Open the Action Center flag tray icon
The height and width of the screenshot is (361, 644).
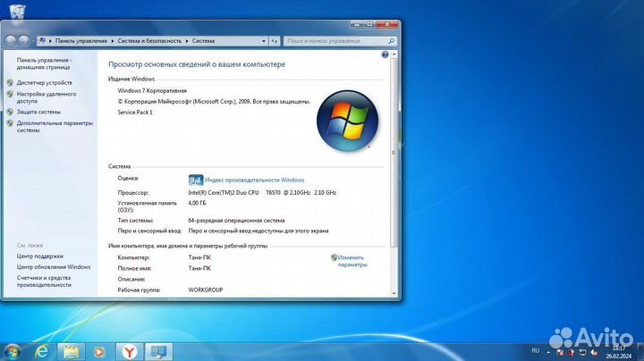[x=560, y=352]
